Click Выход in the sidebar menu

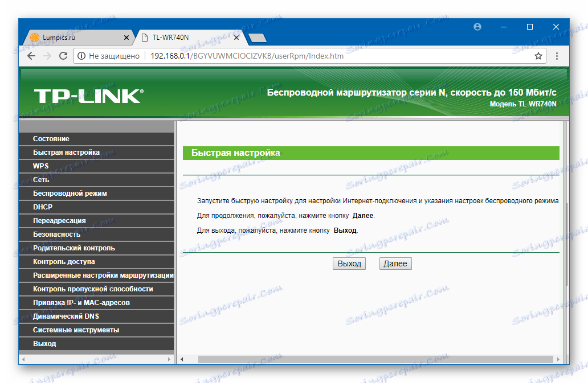coord(96,344)
